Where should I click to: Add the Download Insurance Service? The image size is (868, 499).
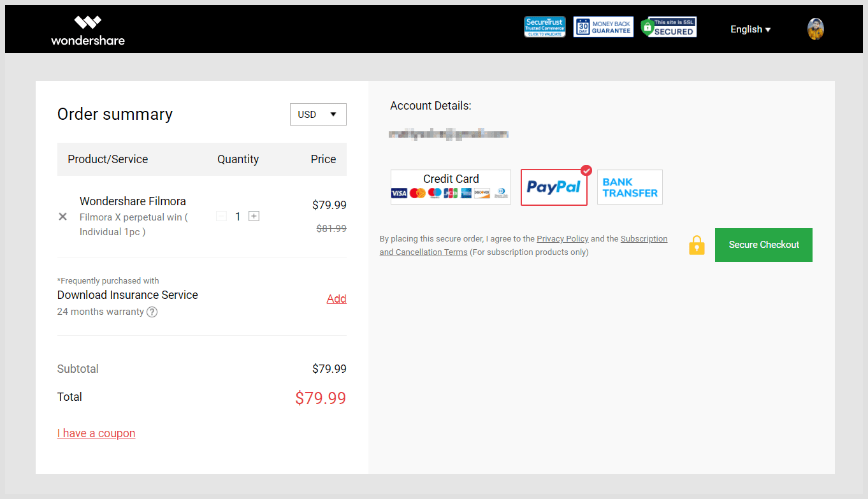click(x=336, y=299)
